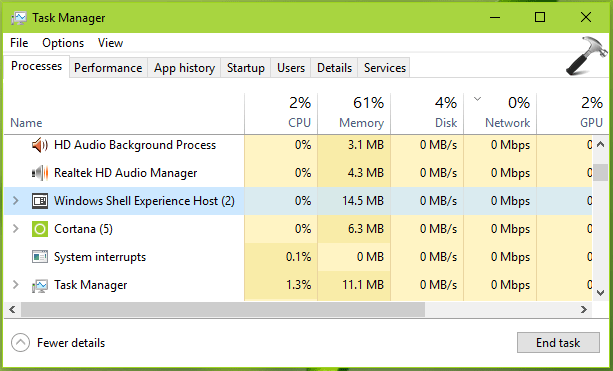Select the Realtek HD Audio Manager row
Viewport: 613px width, 371px height.
click(x=298, y=173)
